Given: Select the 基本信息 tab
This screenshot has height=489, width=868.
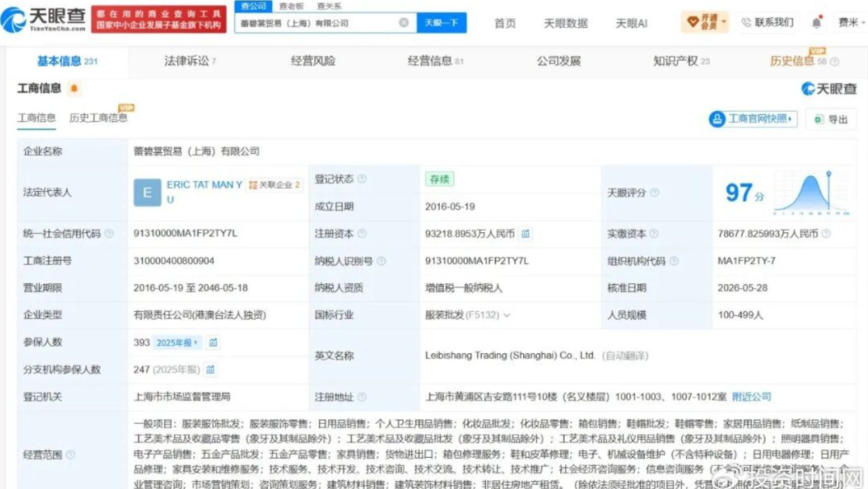Looking at the screenshot, I should click(67, 61).
